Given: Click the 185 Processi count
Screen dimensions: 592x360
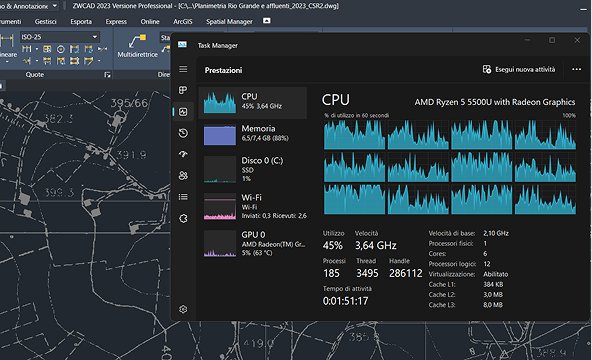Looking at the screenshot, I should coord(331,273).
